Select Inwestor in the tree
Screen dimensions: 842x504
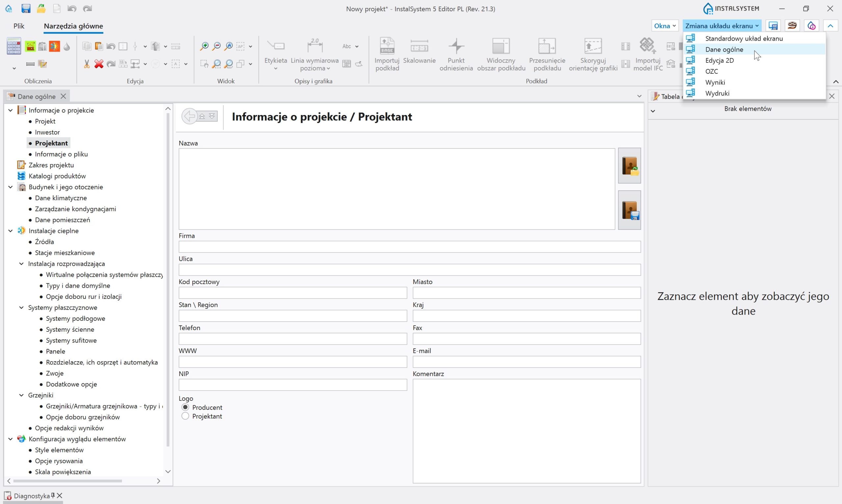(47, 132)
